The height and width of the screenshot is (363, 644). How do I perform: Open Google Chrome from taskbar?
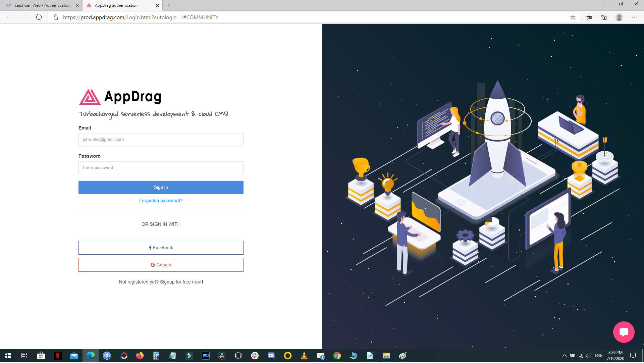coord(337,356)
